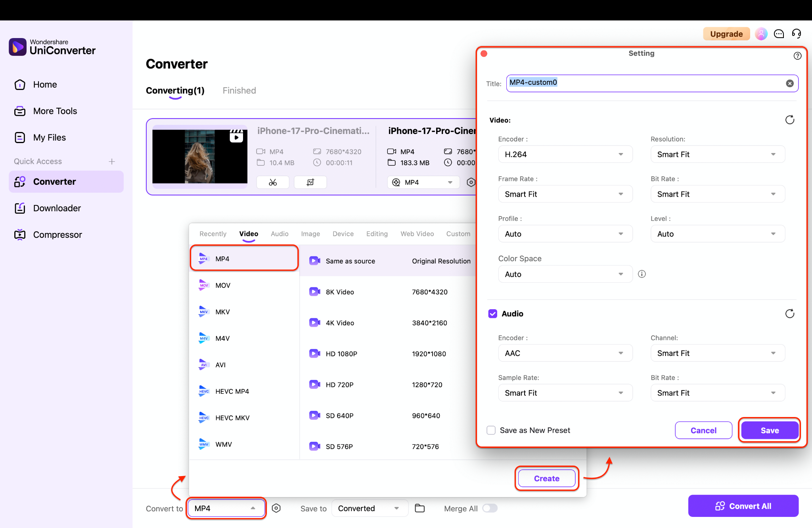Select the MOV format
The height and width of the screenshot is (528, 812).
pos(244,285)
